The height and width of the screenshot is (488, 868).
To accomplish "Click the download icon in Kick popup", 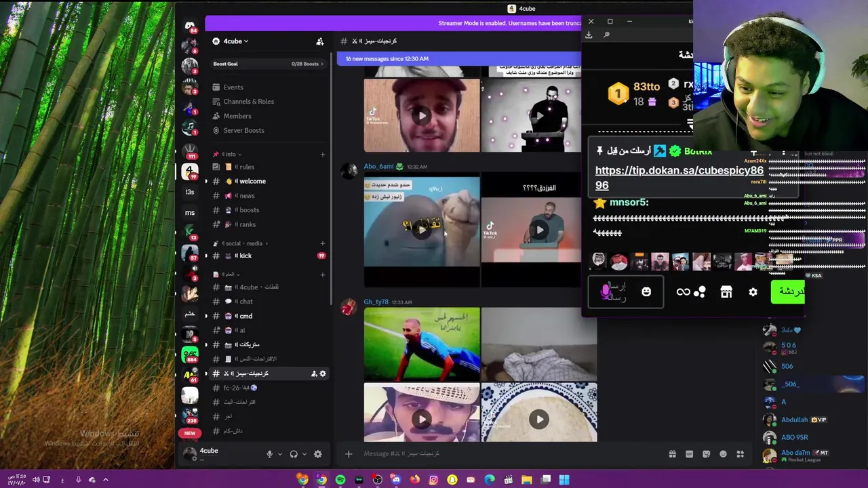I will tap(589, 35).
